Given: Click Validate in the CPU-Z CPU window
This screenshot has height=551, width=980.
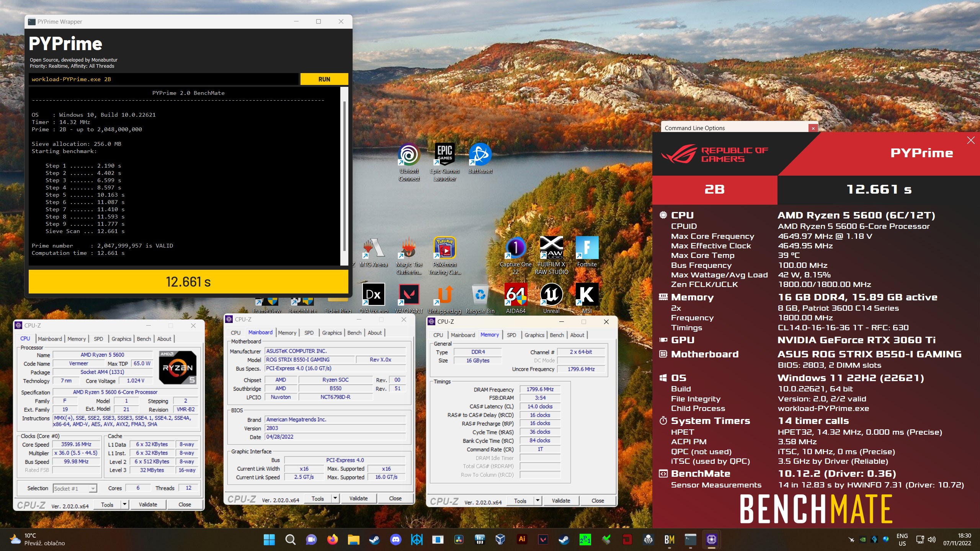Looking at the screenshot, I should coord(148,504).
